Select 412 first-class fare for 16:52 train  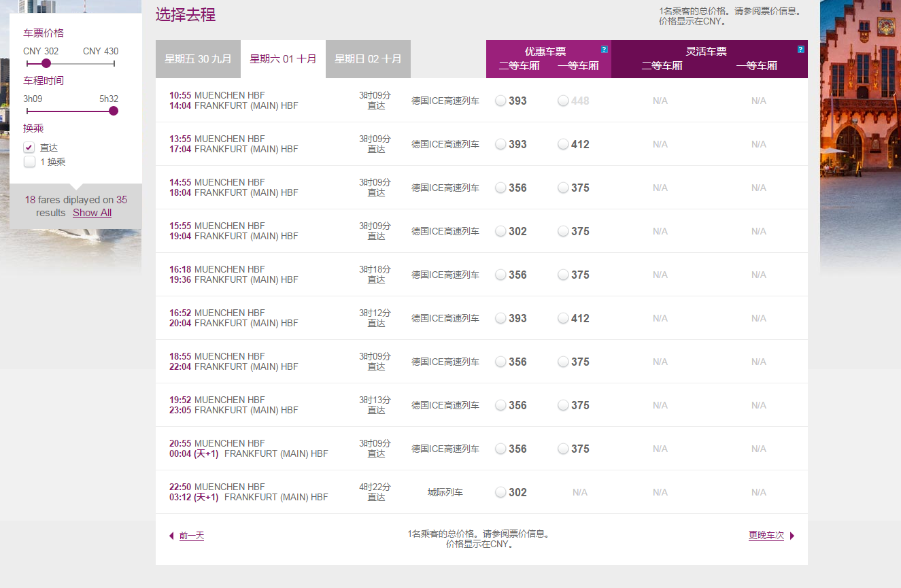pyautogui.click(x=563, y=318)
